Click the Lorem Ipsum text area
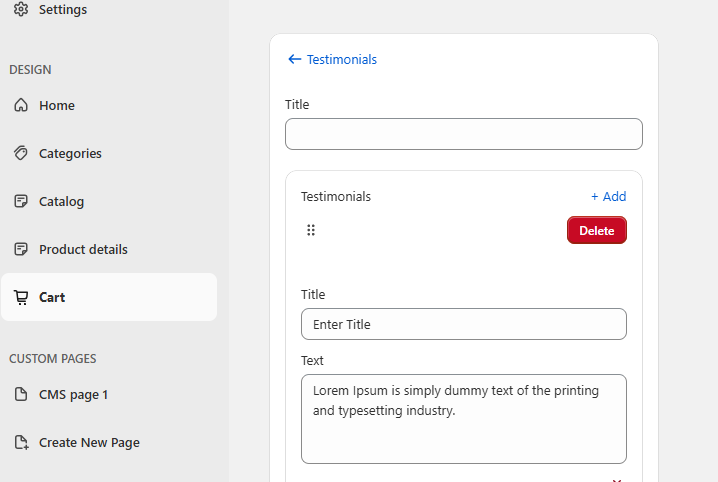Image resolution: width=718 pixels, height=482 pixels. pyautogui.click(x=464, y=419)
